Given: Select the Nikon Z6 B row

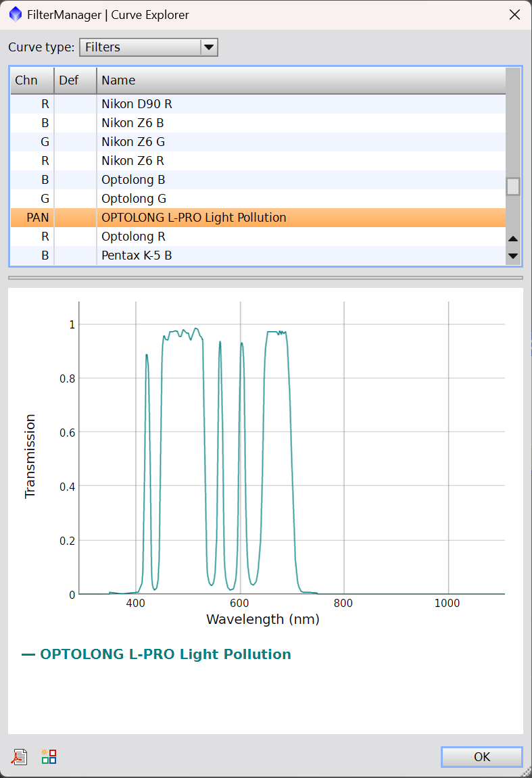Looking at the screenshot, I should 258,123.
